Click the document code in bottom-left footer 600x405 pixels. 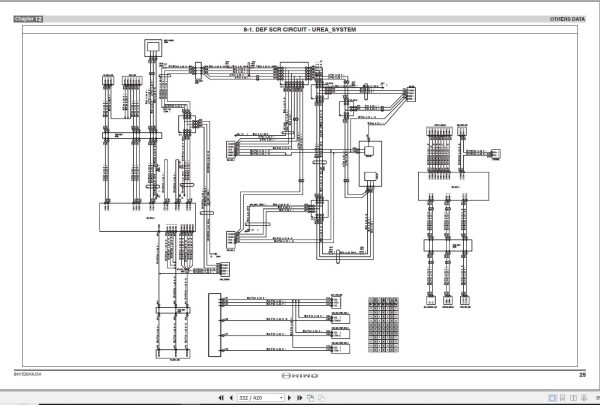point(27,374)
